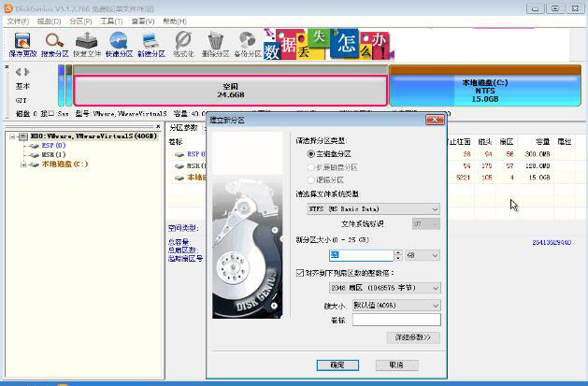Click the 搜索分区 magnifier toolbar icon
This screenshot has height=386, width=588.
[x=55, y=45]
